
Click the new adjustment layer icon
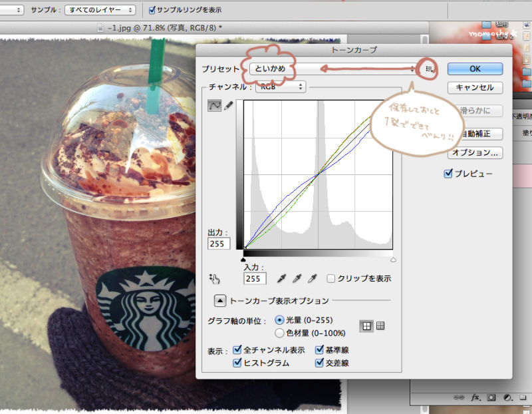[x=507, y=397]
